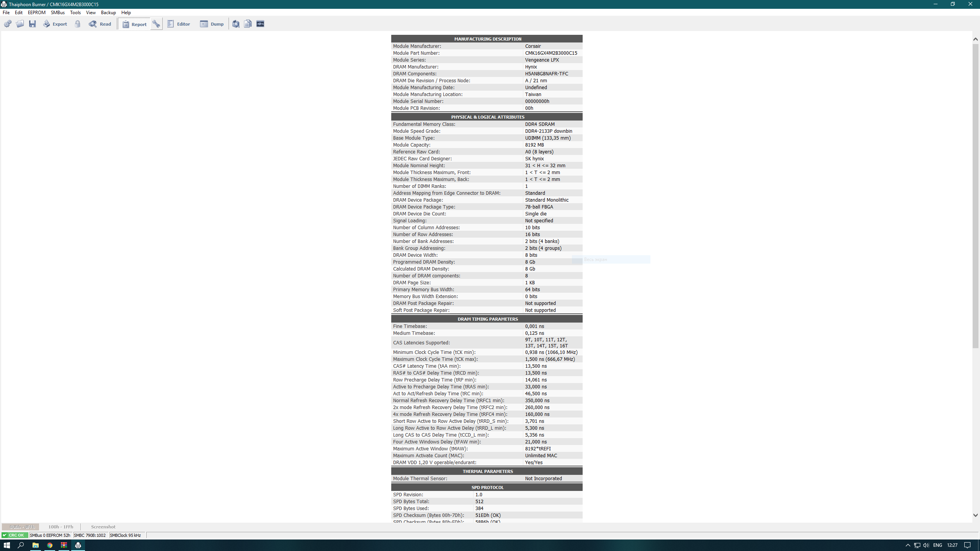
Task: Switch to the Editor view
Action: (x=179, y=24)
